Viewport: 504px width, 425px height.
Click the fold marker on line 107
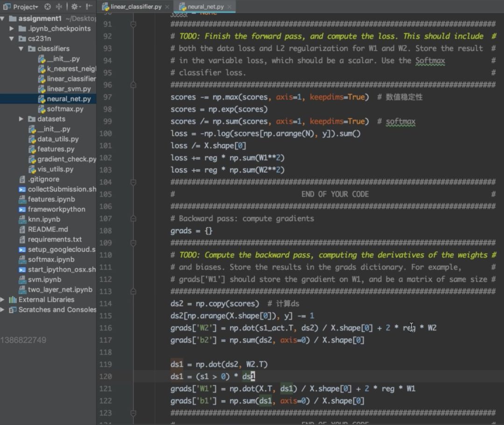coord(133,219)
